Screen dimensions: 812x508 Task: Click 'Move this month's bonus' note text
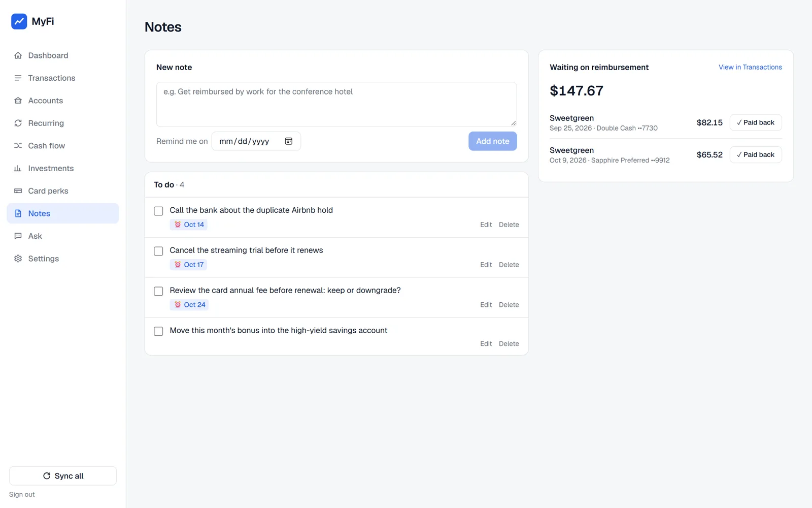(x=279, y=331)
